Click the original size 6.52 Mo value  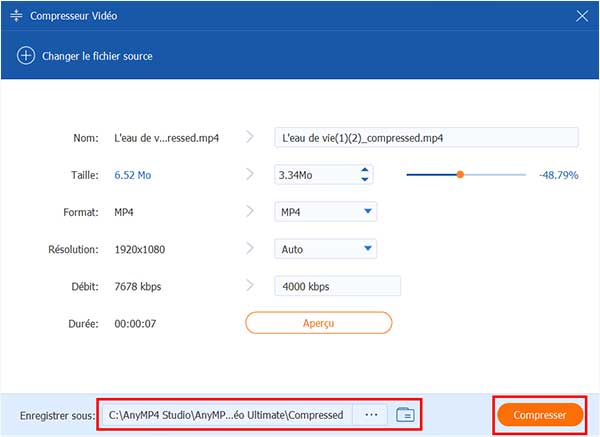pyautogui.click(x=133, y=175)
